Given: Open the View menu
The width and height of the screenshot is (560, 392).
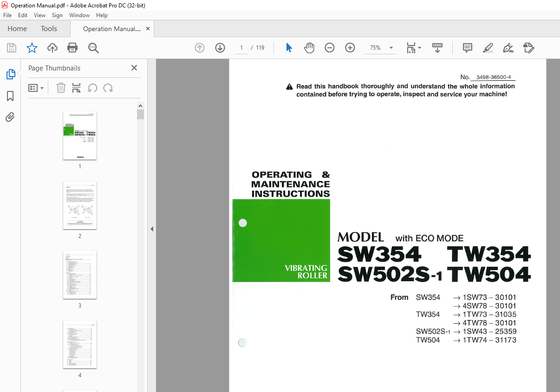Looking at the screenshot, I should (39, 15).
